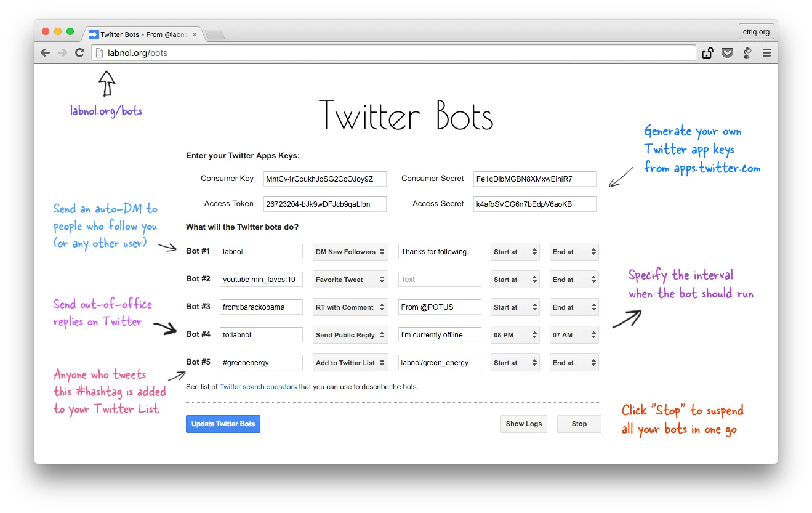The height and width of the screenshot is (513, 812).
Task: Save the page with the Pocket icon
Action: click(x=727, y=52)
